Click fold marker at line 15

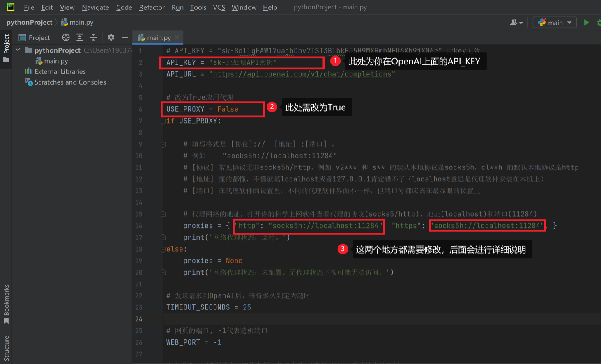click(163, 214)
